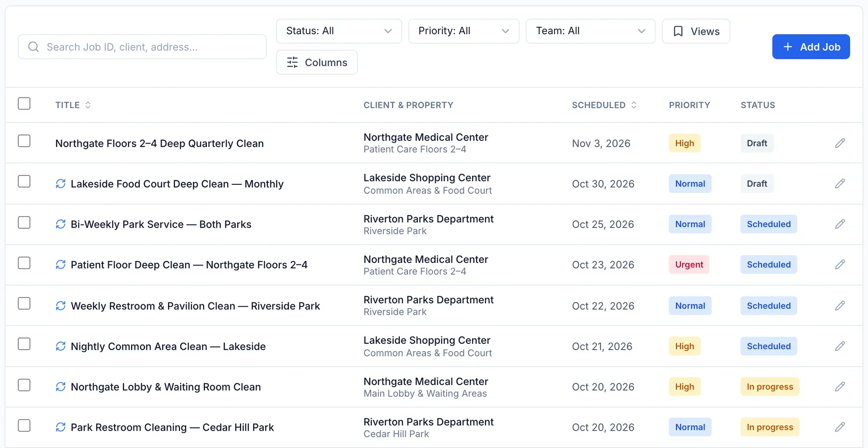Open the Status: All filter dropdown

pyautogui.click(x=339, y=31)
